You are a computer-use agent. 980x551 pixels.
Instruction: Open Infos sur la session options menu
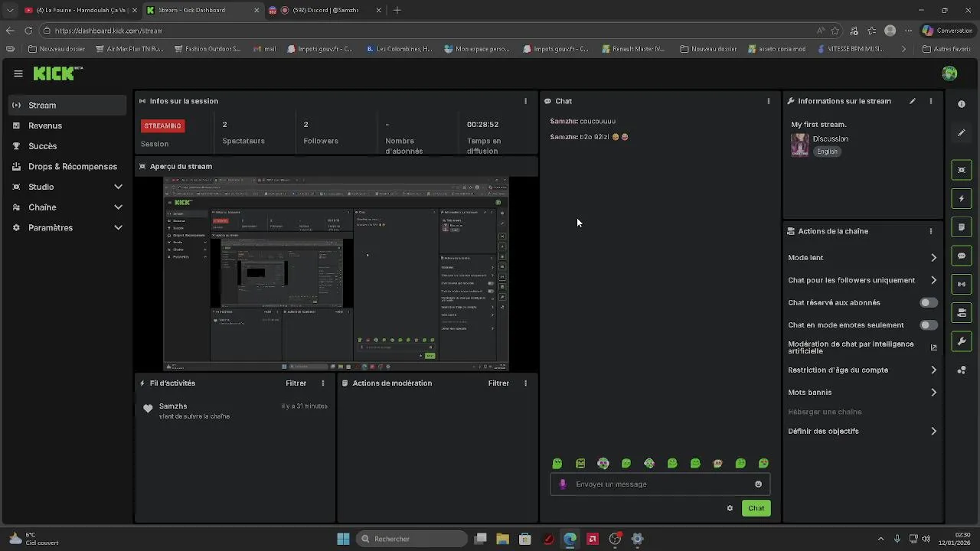pyautogui.click(x=525, y=101)
